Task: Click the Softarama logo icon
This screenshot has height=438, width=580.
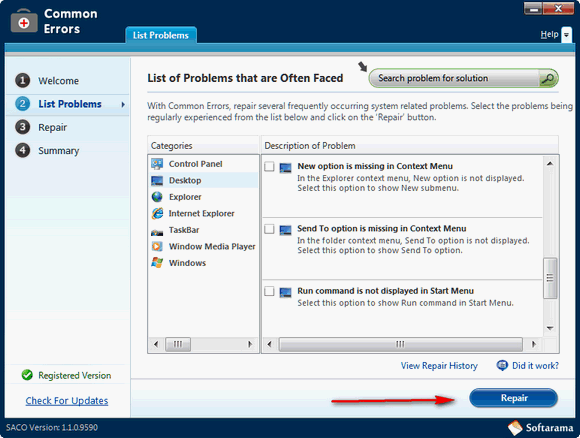Action: point(515,428)
